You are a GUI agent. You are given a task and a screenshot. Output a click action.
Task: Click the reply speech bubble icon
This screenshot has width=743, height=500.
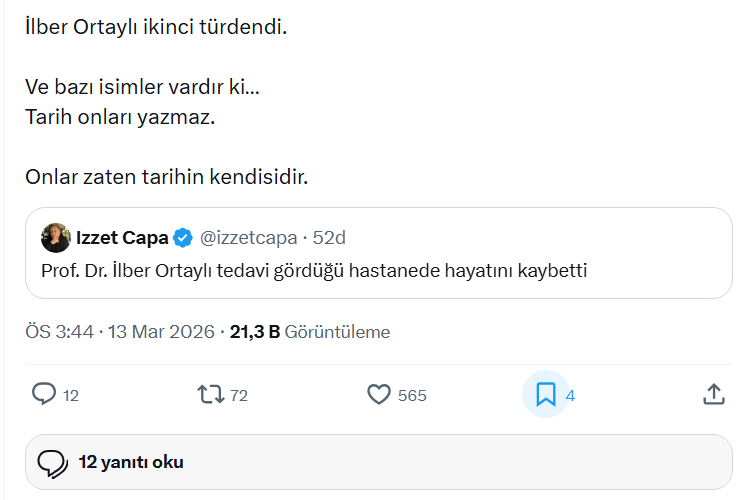[x=44, y=394]
